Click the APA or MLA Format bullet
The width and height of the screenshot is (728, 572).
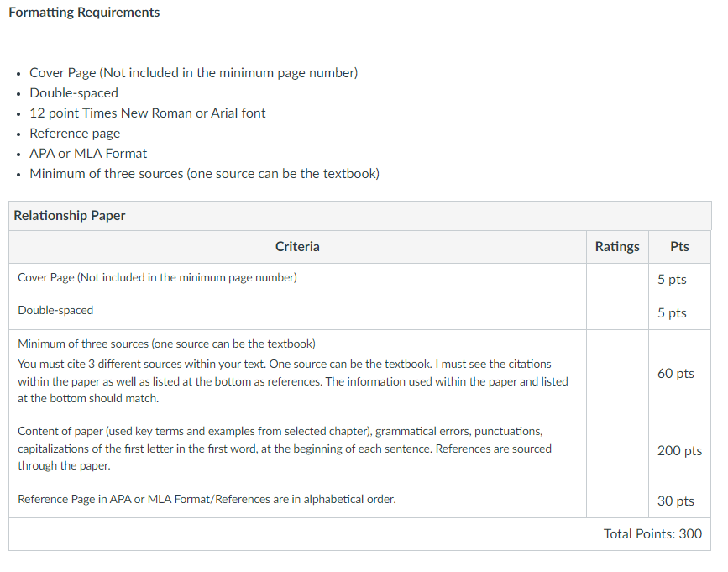pyautogui.click(x=88, y=153)
